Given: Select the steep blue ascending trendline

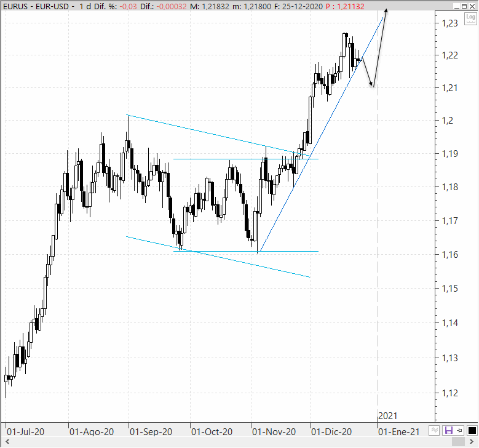Looking at the screenshot, I should point(322,135).
